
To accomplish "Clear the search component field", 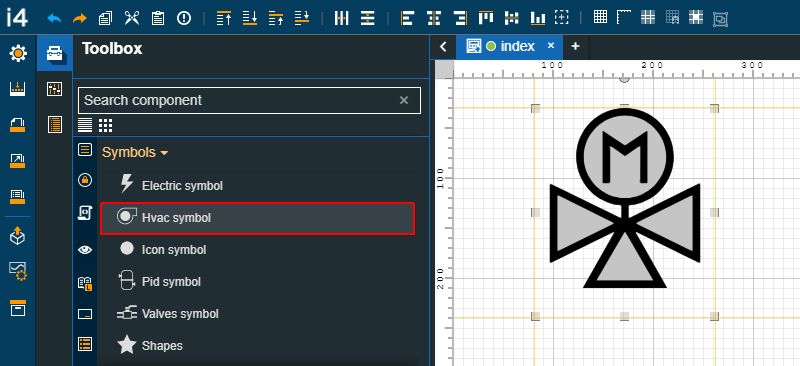I will click(404, 100).
